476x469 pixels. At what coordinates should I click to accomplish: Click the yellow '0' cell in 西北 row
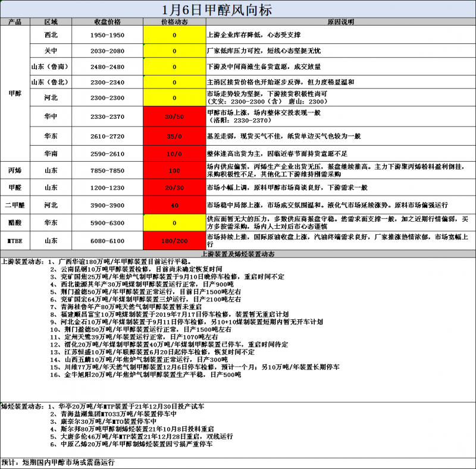tap(174, 35)
